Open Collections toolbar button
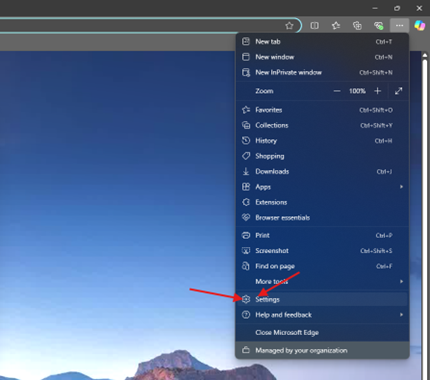Image resolution: width=430 pixels, height=380 pixels. pyautogui.click(x=357, y=26)
